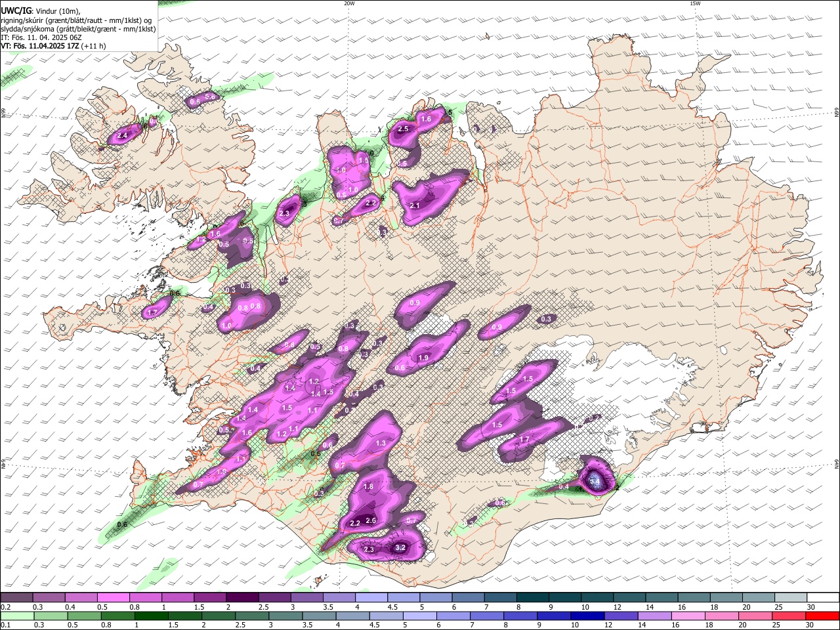Click the '1.9' value in the central highlands
Image resolution: width=840 pixels, height=630 pixels.
click(x=424, y=358)
